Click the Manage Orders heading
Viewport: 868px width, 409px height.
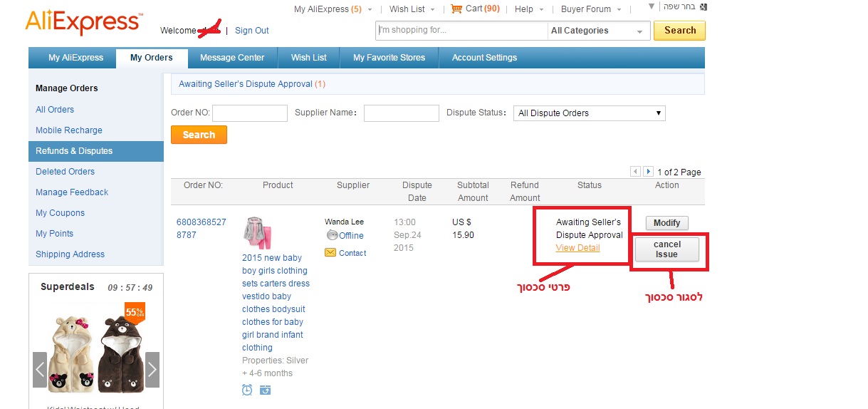pos(67,88)
